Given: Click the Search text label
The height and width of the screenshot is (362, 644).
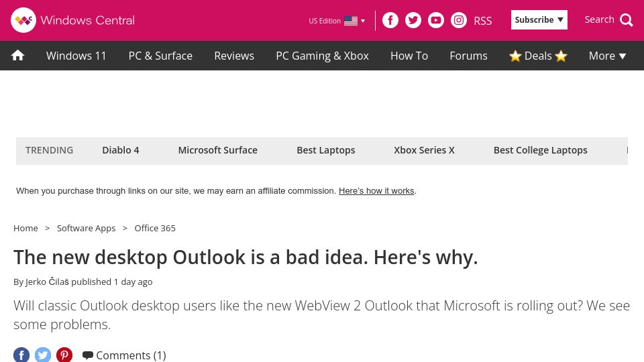Looking at the screenshot, I should (x=599, y=19).
